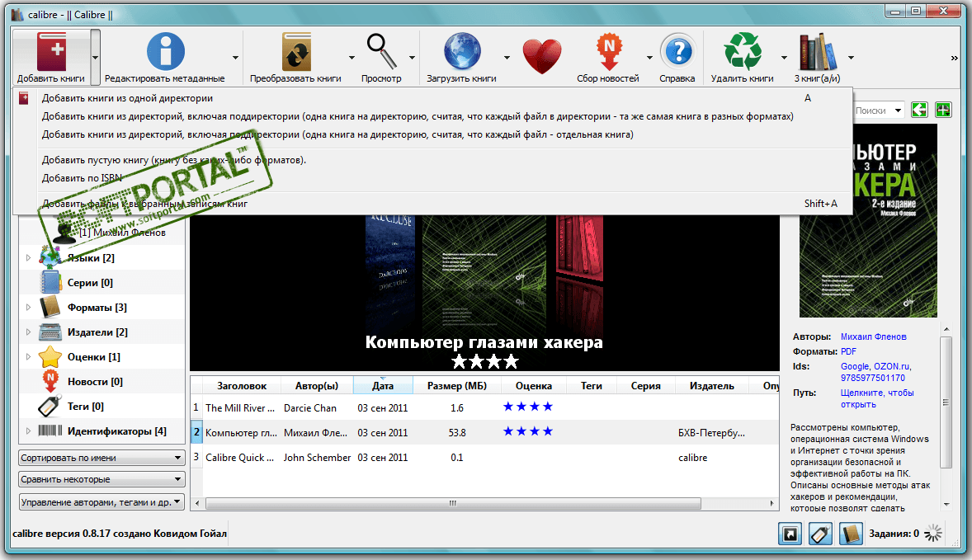Click the Задания spinner icon

pos(933,534)
